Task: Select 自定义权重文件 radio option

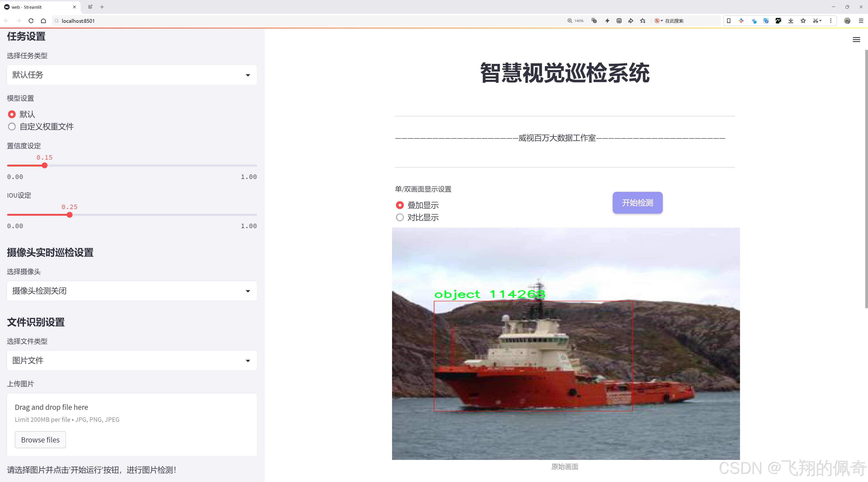Action: (12, 127)
